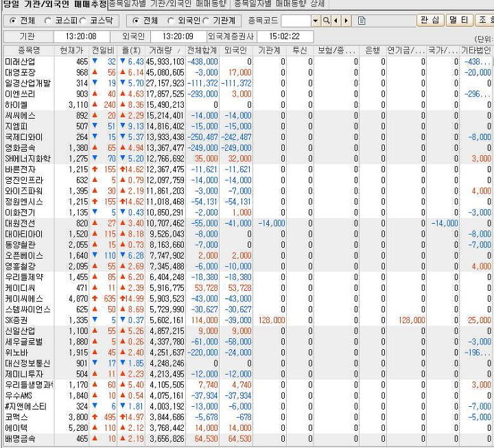Click the previous stock left arrow
This screenshot has height=448, width=494.
336,21
